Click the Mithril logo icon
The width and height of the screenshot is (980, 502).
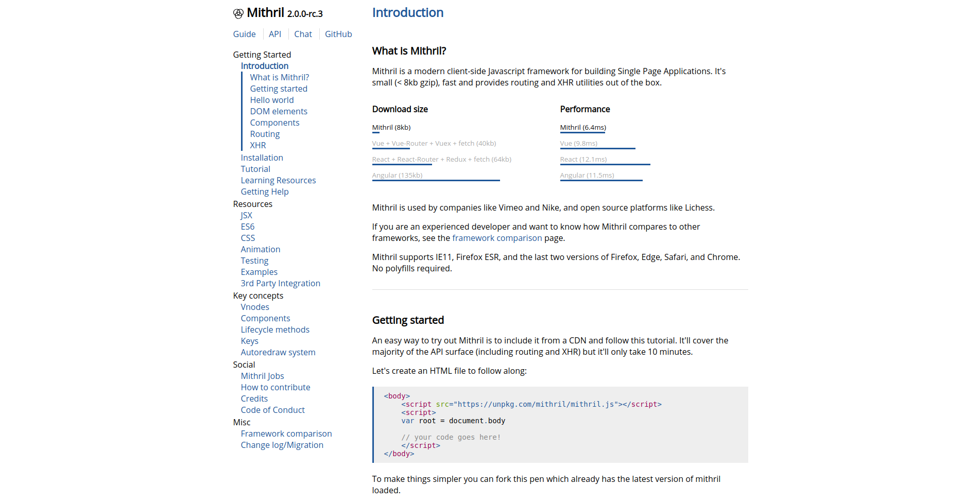tap(238, 14)
